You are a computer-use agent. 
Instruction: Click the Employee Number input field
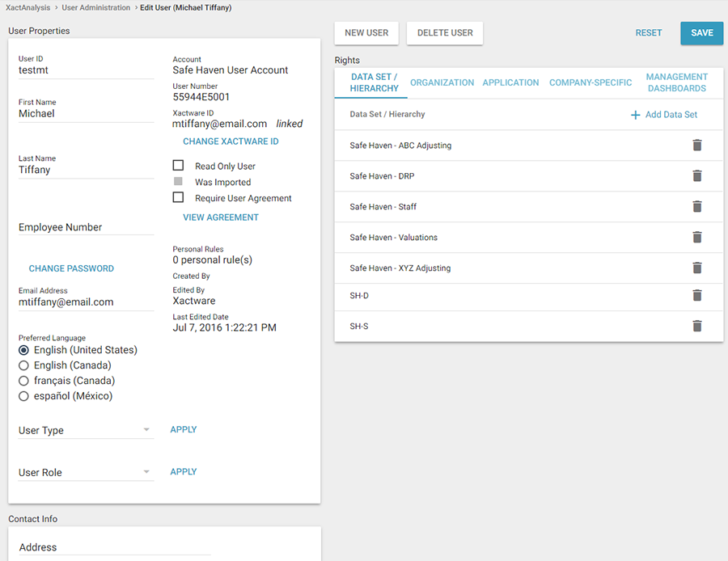pyautogui.click(x=86, y=227)
